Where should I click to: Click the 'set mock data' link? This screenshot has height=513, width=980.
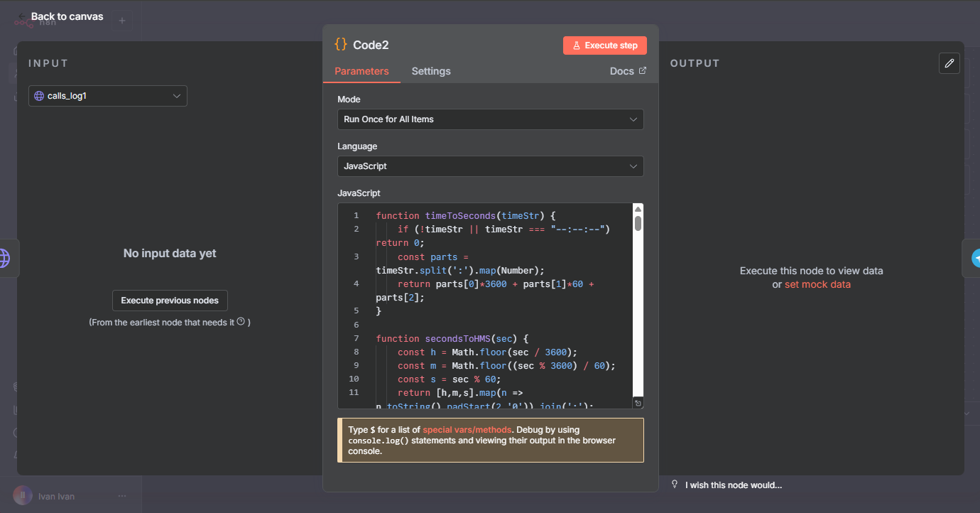click(817, 284)
